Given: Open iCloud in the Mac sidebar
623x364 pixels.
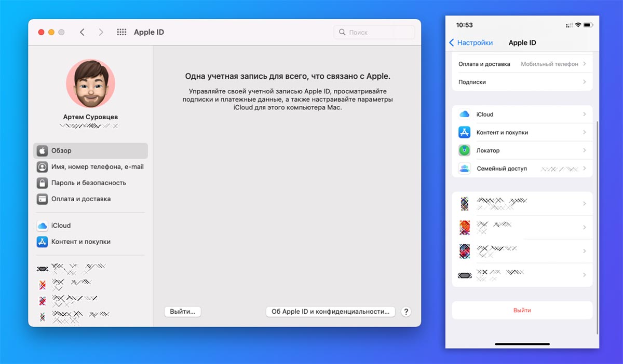Looking at the screenshot, I should (90, 226).
